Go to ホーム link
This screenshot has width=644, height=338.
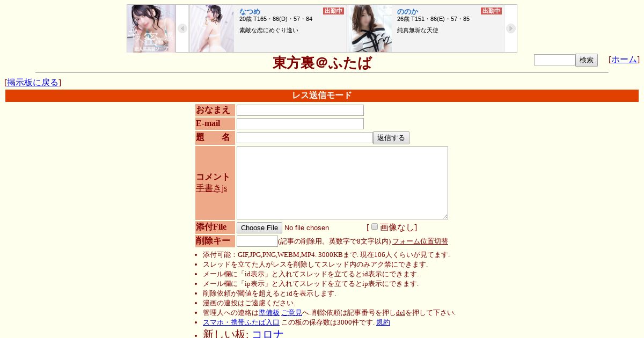[624, 60]
